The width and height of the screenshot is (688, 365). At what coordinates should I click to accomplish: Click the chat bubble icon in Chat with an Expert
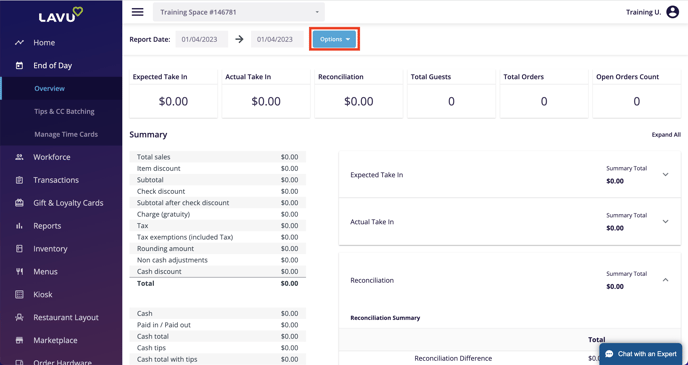click(x=609, y=354)
